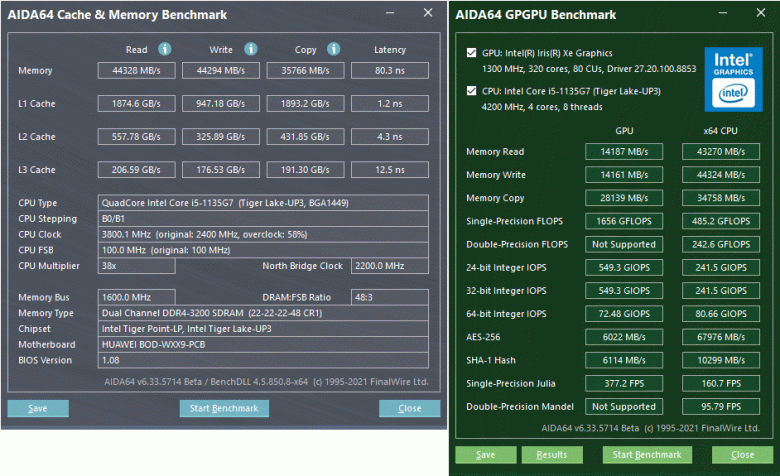Toggle the CPU Intel Core i5-1135G7 checkbox
This screenshot has width=780, height=476.
click(472, 91)
